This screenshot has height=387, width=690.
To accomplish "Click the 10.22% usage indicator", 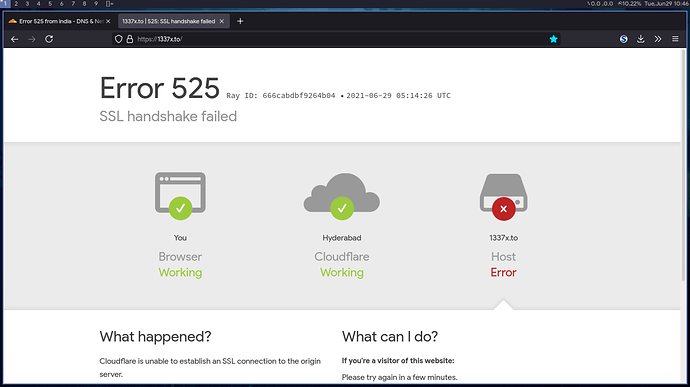I will 629,4.
